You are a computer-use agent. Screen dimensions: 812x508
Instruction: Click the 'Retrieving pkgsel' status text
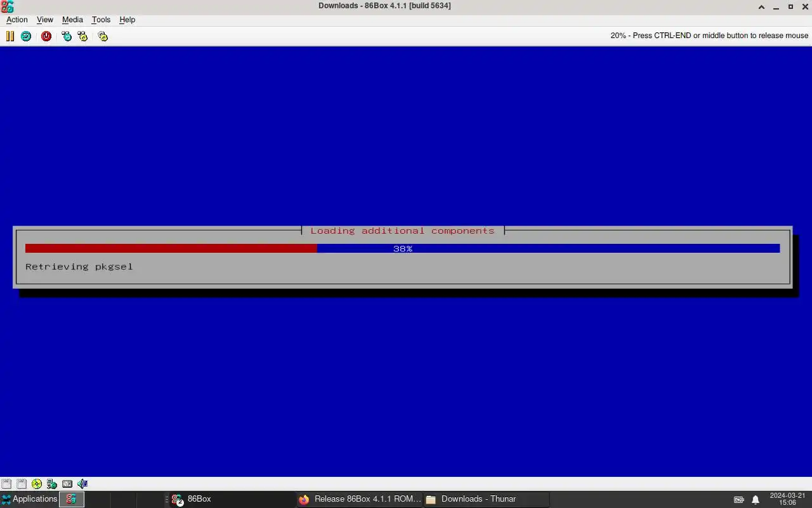click(x=79, y=267)
